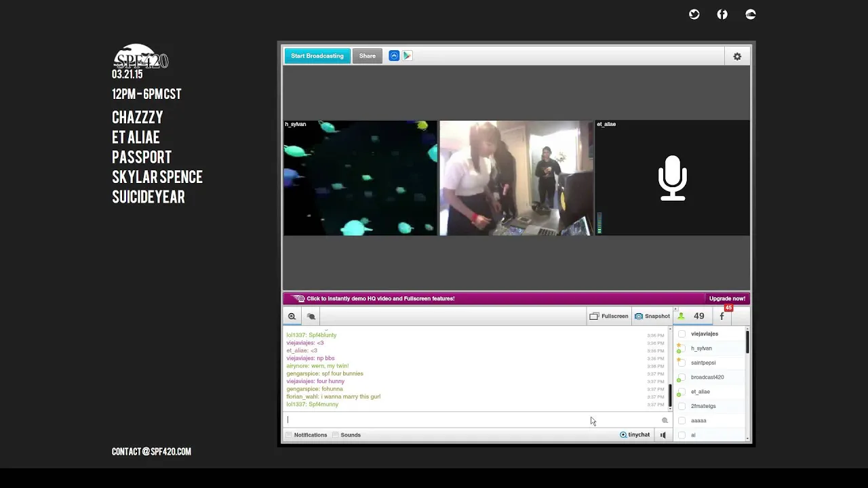Enable the Sounds checkbox

335,434
